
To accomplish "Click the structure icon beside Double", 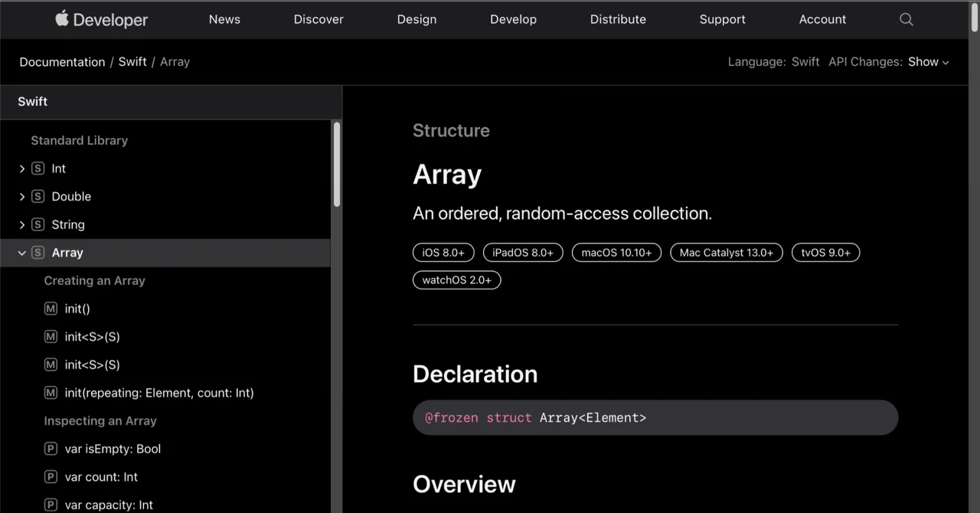I will coord(38,197).
